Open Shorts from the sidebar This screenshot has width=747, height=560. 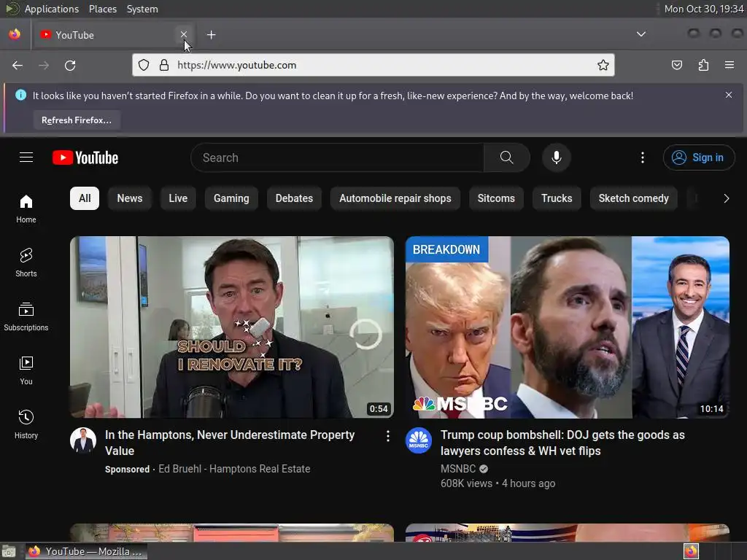(x=26, y=262)
